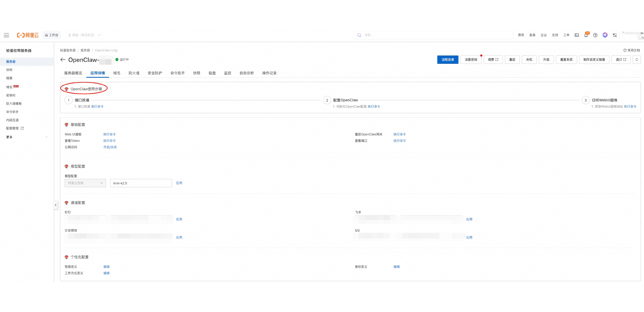Switch to the 防火墙 tab
This screenshot has height=312, width=644.
(134, 73)
